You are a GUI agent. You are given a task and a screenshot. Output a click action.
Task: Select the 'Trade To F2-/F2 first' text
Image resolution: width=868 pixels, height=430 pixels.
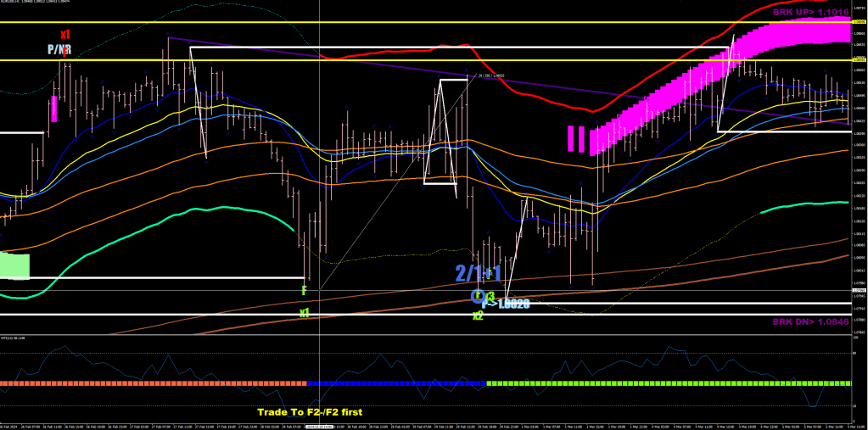[310, 412]
